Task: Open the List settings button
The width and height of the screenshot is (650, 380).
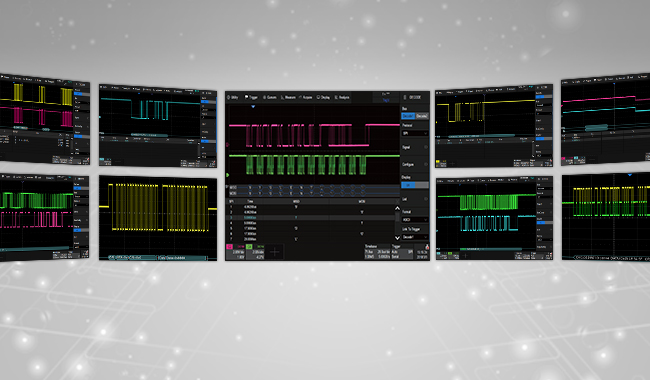Action: click(x=415, y=199)
